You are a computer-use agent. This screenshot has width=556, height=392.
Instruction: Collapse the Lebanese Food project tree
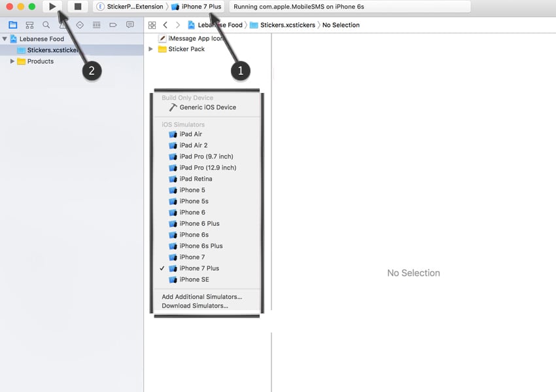click(5, 39)
